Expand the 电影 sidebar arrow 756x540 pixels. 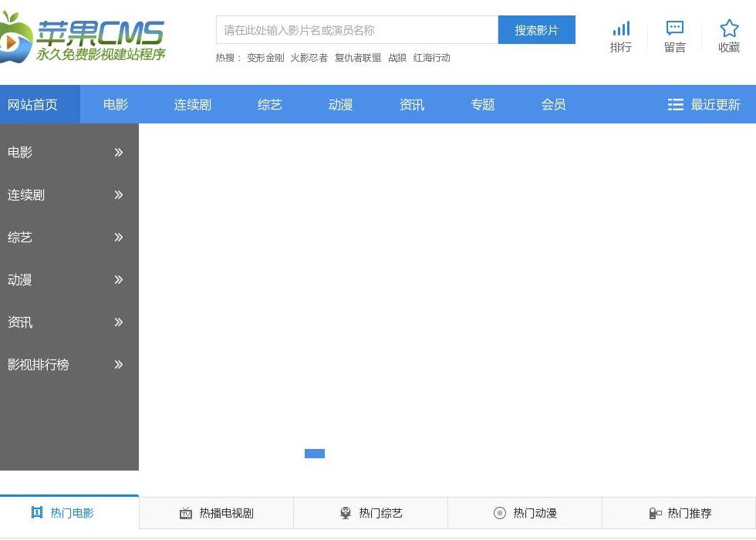(x=119, y=153)
